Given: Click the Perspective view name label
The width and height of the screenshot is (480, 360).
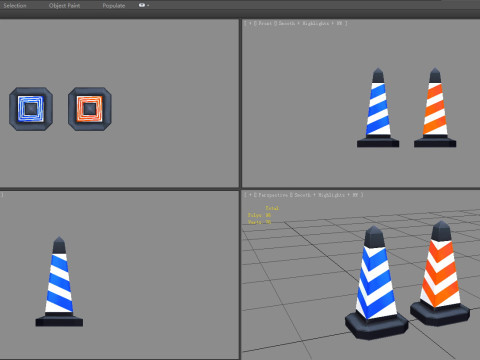Looking at the screenshot, I should point(273,195).
